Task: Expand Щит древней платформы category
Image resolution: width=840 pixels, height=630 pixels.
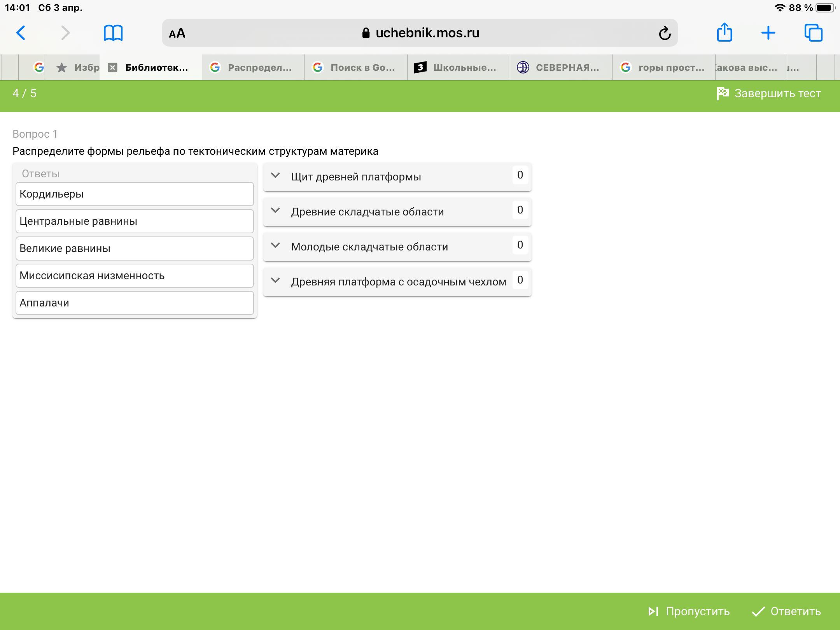Action: click(275, 176)
